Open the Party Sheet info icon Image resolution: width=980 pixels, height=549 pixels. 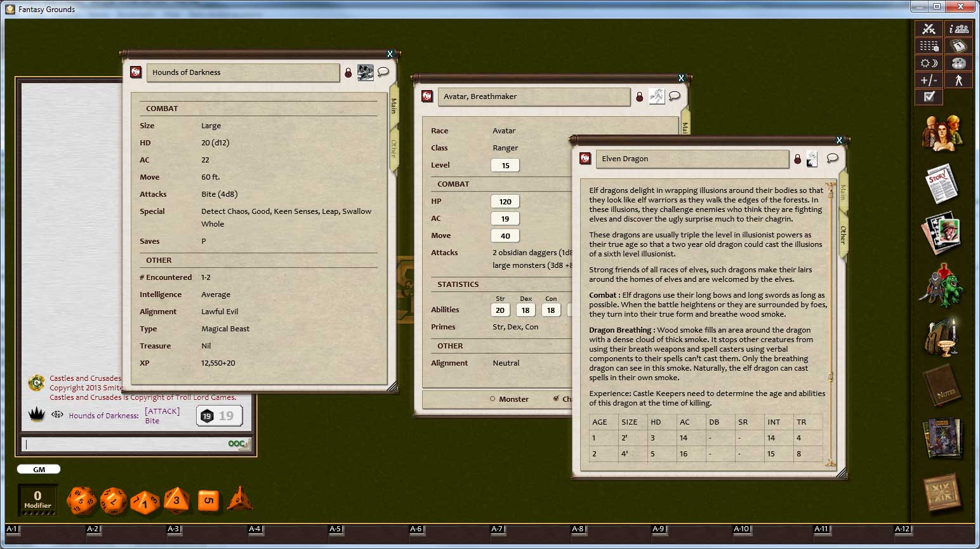pos(958,29)
